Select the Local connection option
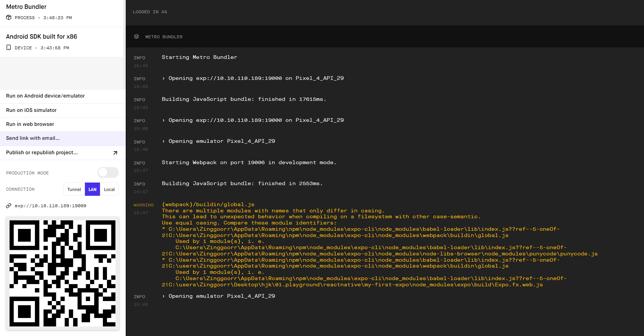 pyautogui.click(x=109, y=190)
